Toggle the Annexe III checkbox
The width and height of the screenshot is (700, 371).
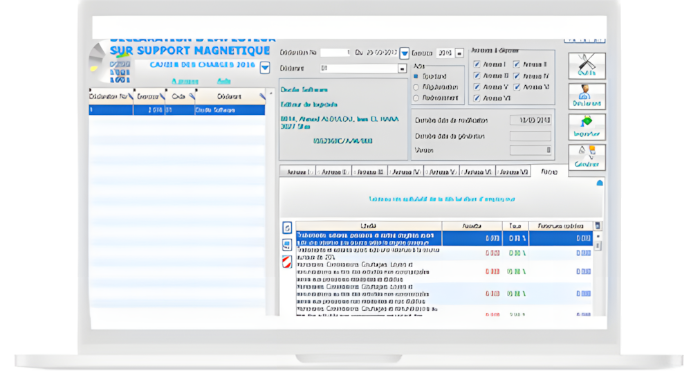click(x=476, y=75)
